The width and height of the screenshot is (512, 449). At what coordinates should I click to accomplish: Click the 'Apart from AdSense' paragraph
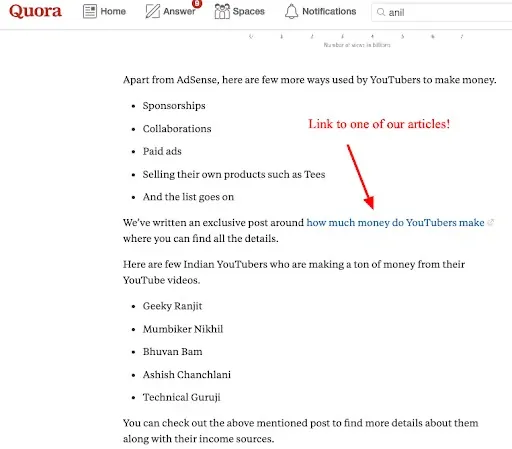(310, 80)
